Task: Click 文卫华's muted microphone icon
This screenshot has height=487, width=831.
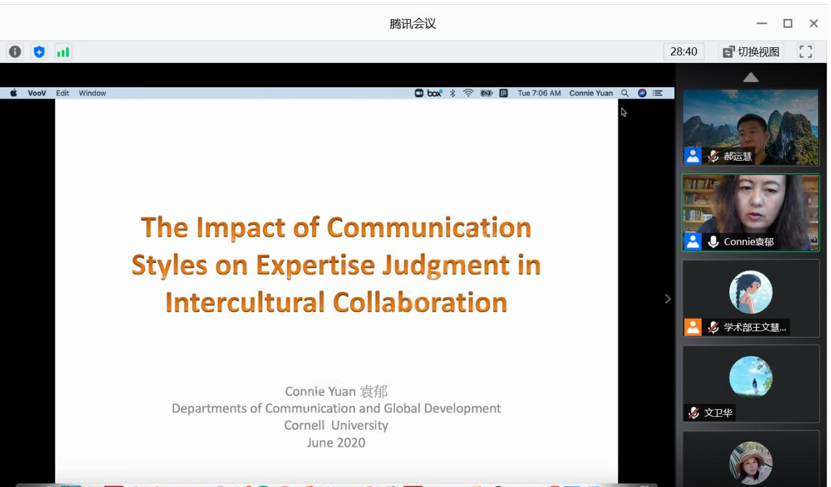Action: (x=693, y=413)
